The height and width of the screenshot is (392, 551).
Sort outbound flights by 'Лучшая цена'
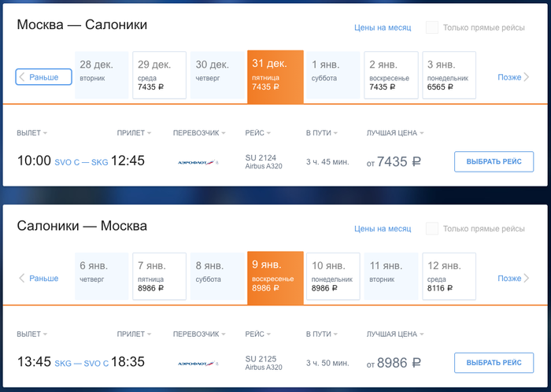(x=395, y=133)
